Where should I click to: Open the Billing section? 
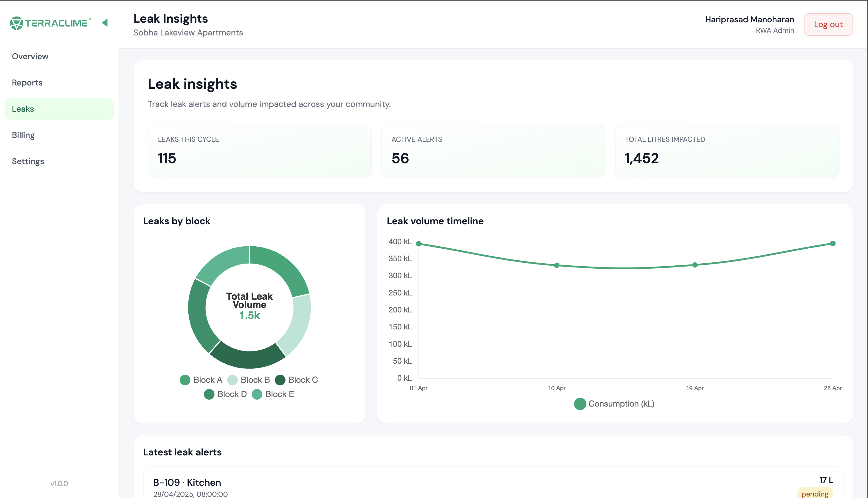click(x=59, y=135)
